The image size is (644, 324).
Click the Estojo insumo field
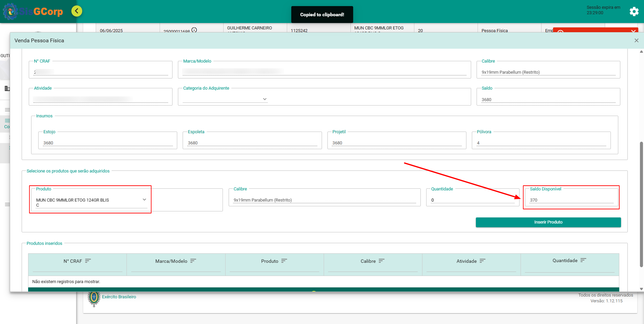(107, 143)
